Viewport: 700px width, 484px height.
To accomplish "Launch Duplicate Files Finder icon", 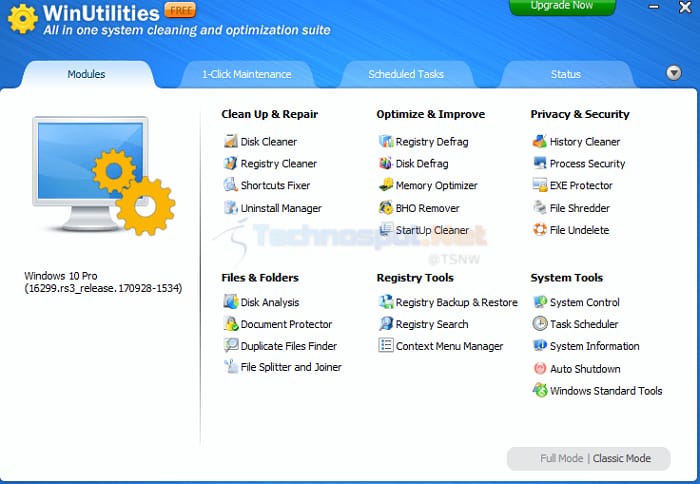I will (230, 345).
